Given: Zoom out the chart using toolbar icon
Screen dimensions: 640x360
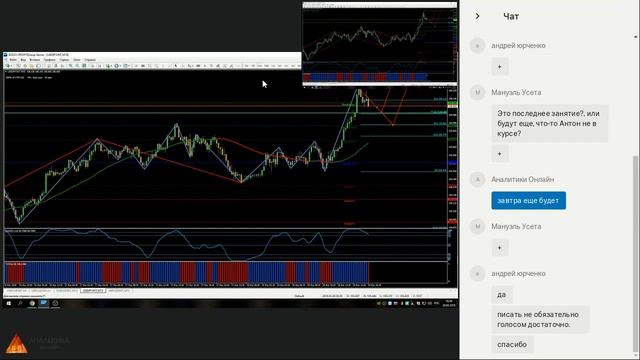Looking at the screenshot, I should (77, 66).
